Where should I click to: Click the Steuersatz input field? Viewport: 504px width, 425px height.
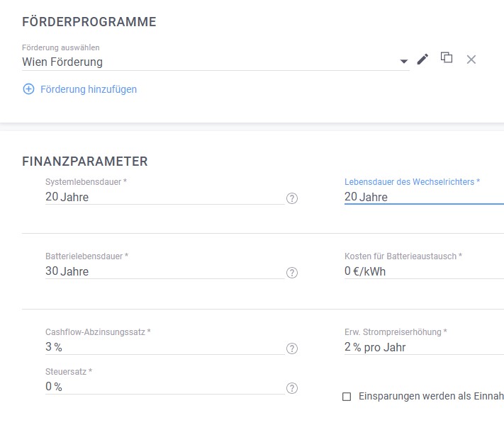pyautogui.click(x=163, y=387)
